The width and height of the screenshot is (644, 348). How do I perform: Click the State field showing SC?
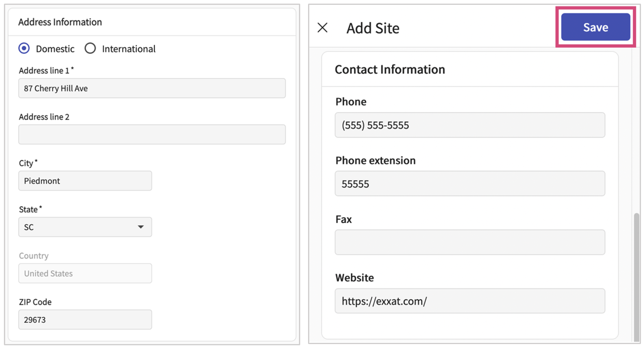click(x=76, y=227)
